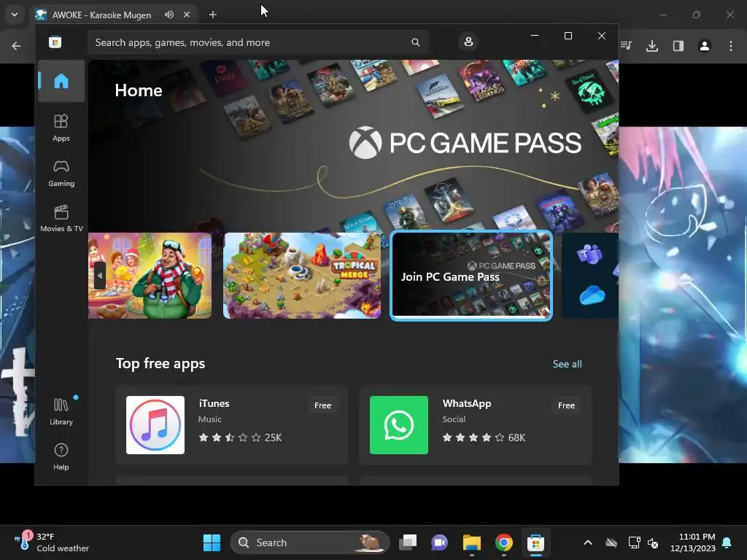Show previous carousel item with left arrow

pyautogui.click(x=99, y=276)
